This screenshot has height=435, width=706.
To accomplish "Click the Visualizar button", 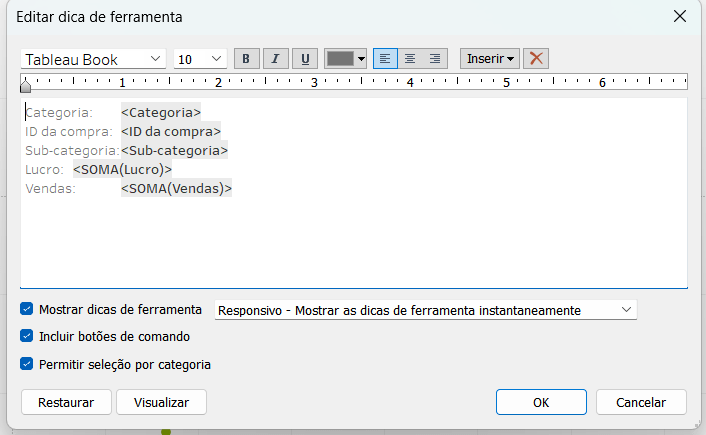I will pyautogui.click(x=161, y=402).
